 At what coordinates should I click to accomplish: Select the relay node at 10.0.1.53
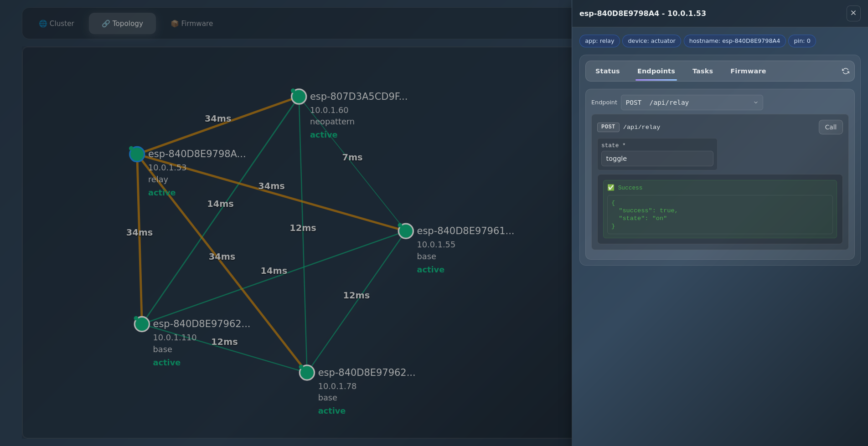[137, 154]
